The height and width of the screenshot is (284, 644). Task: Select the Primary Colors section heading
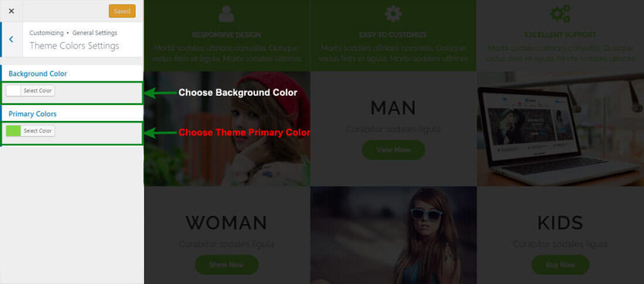click(33, 114)
